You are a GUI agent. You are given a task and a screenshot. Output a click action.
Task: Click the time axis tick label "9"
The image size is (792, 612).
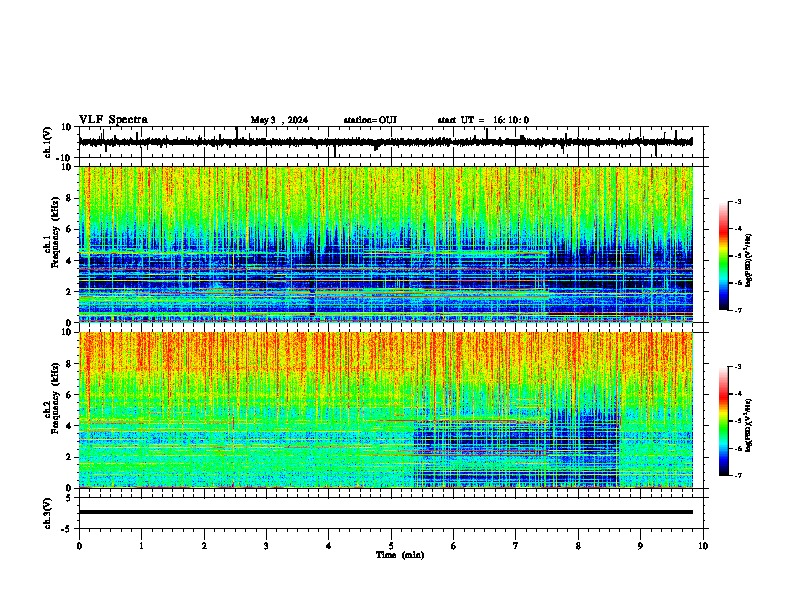pos(640,546)
